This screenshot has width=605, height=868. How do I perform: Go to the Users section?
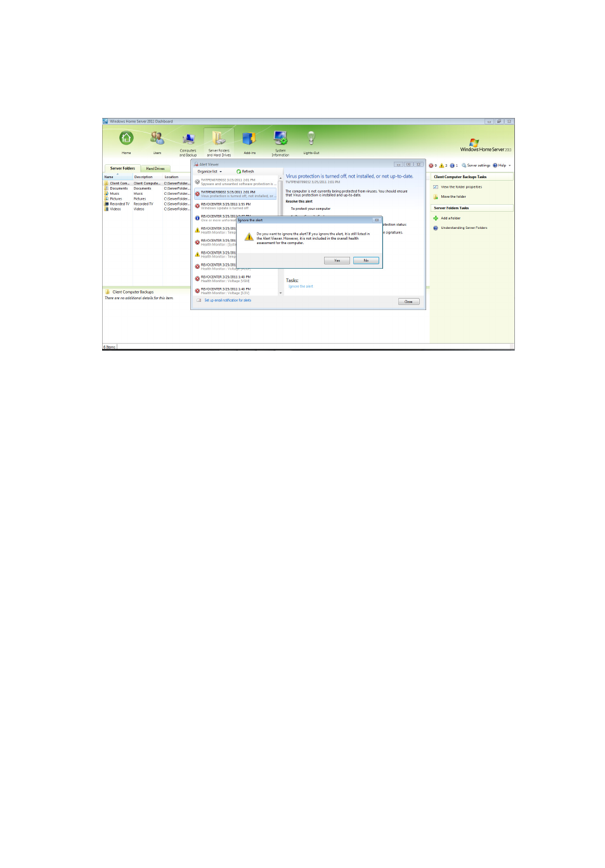157,143
